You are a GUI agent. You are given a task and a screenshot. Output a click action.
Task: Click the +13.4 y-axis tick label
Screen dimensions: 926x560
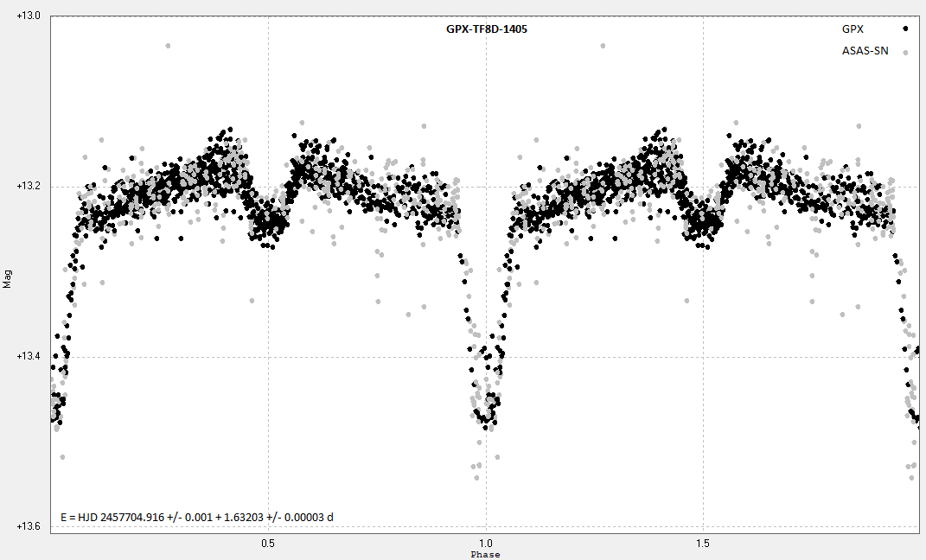29,356
